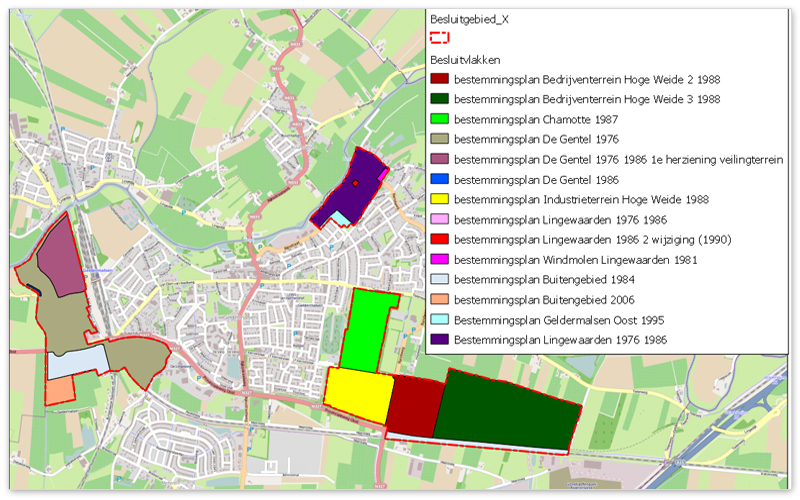Click the red dashed Besluitgebied_X legend symbol
Screen dimensions: 800x500
pyautogui.click(x=439, y=38)
